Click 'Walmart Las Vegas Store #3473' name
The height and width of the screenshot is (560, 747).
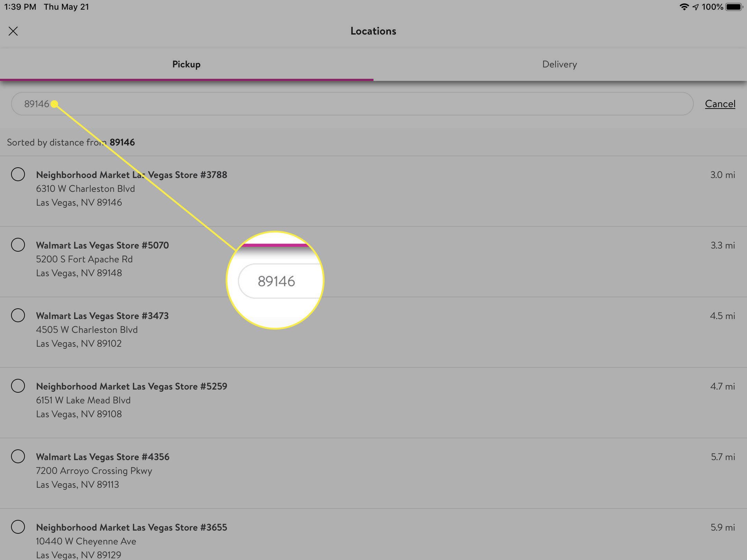coord(102,316)
